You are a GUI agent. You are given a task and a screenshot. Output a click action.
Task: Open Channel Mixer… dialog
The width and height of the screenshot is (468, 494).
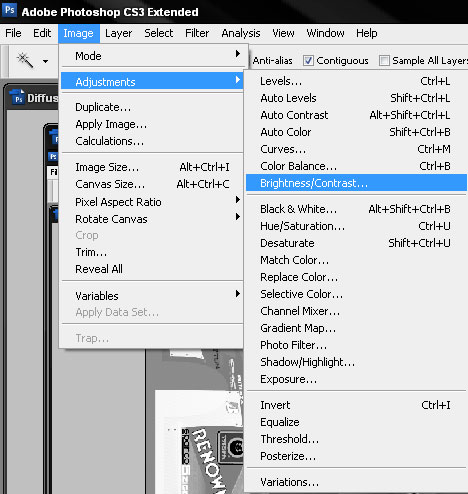356,311
